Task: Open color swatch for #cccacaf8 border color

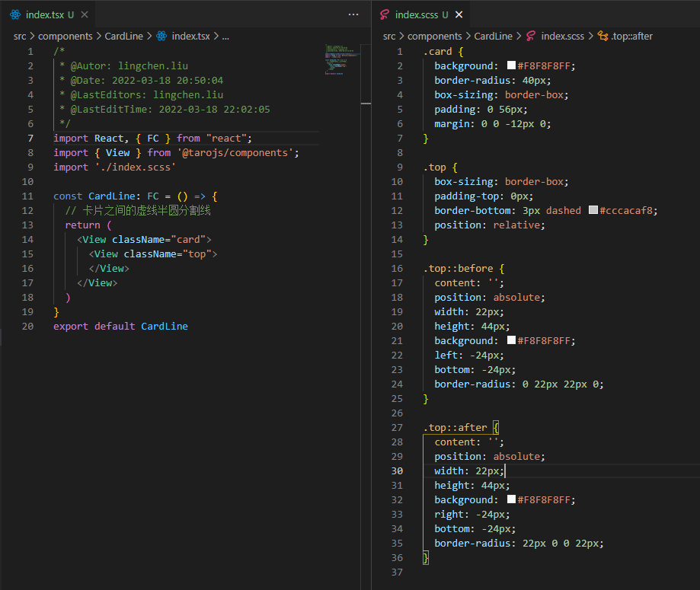Action: click(593, 210)
